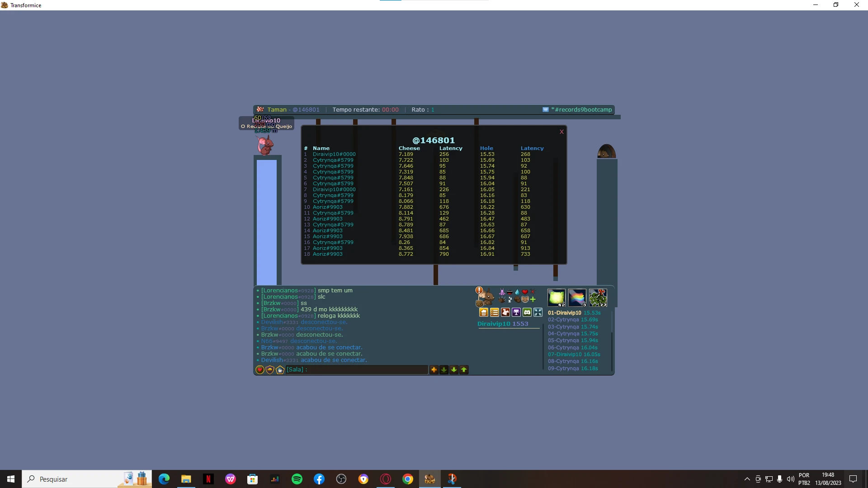Select the sleep Zzz emote icon
Image resolution: width=868 pixels, height=488 pixels.
tap(509, 300)
